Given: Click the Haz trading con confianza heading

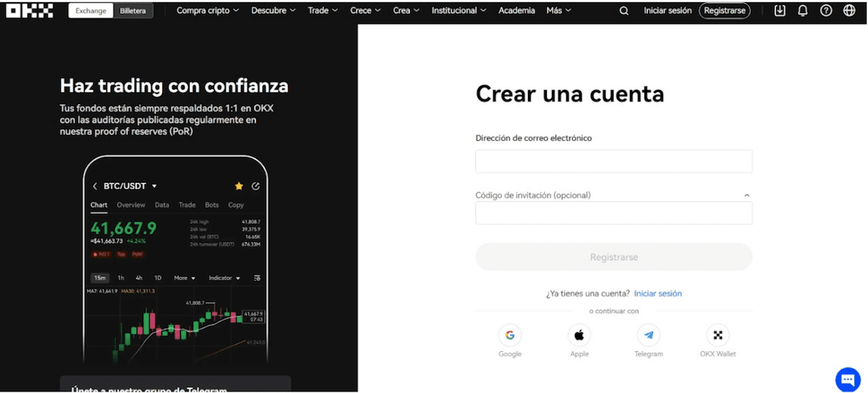Looking at the screenshot, I should pyautogui.click(x=174, y=86).
